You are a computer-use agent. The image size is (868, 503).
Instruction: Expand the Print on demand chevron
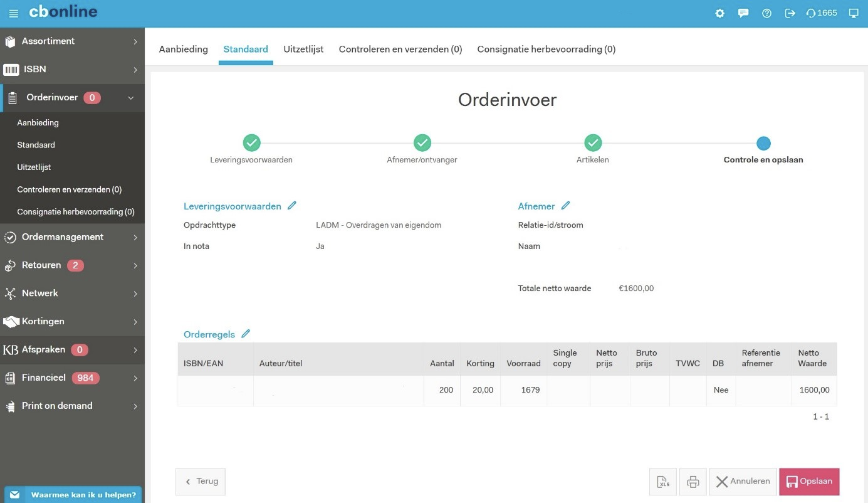pos(135,406)
